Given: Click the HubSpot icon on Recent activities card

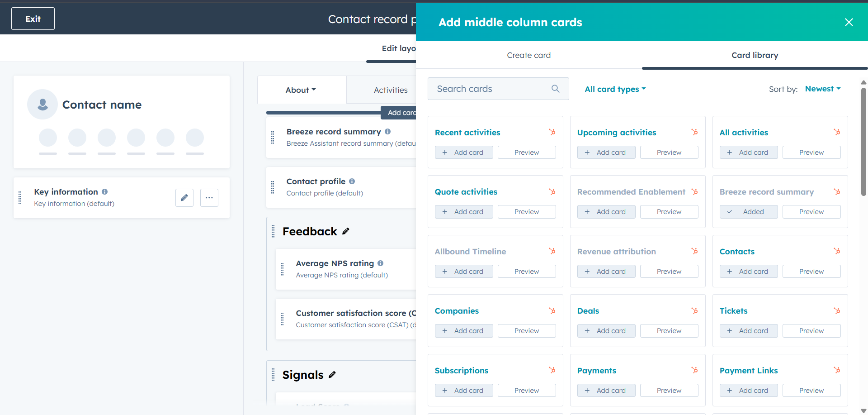Looking at the screenshot, I should [552, 132].
